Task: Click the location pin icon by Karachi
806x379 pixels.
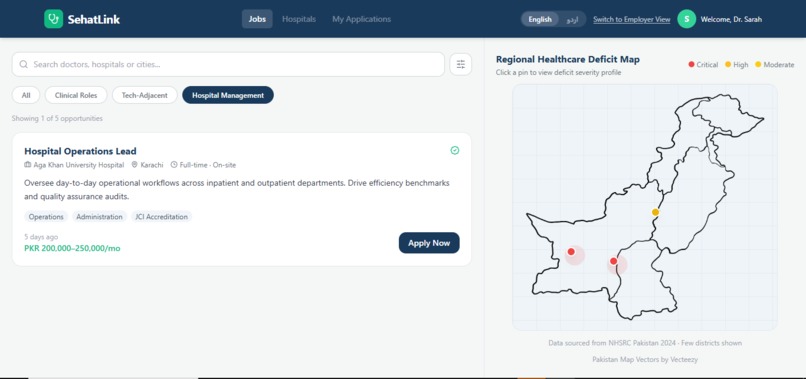Action: pos(135,165)
